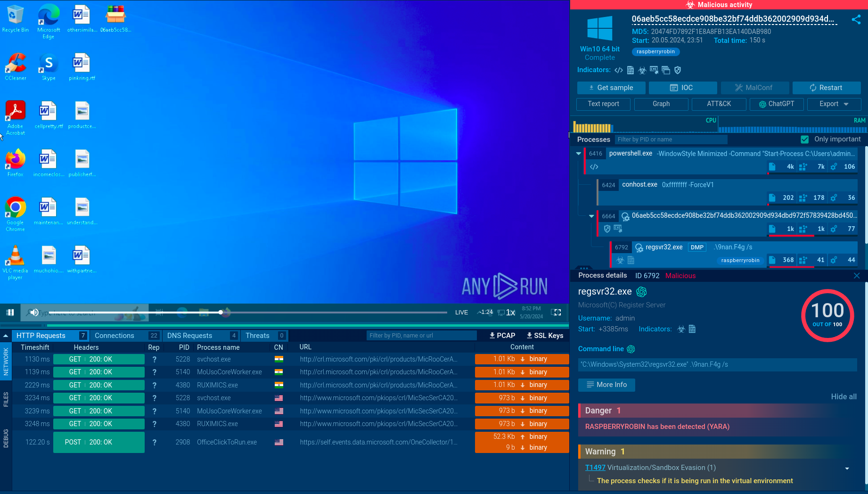Switch to the DNS Requests tab

tap(189, 336)
